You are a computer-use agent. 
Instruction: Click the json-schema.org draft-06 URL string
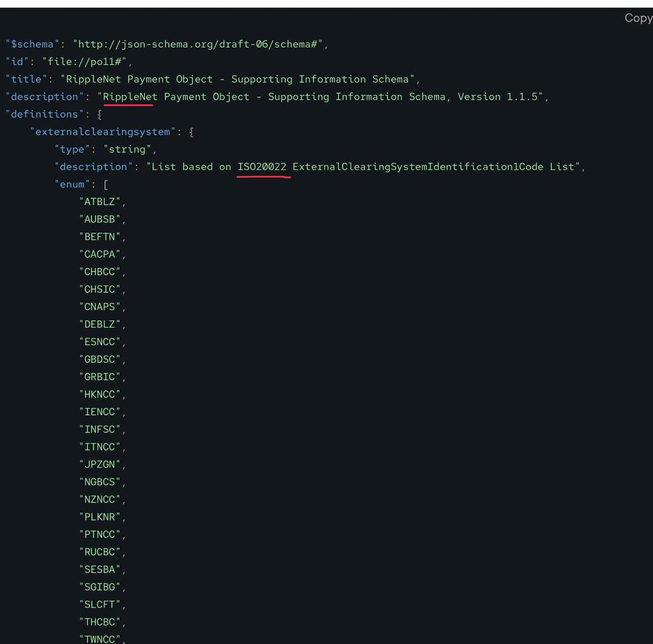[x=198, y=44]
